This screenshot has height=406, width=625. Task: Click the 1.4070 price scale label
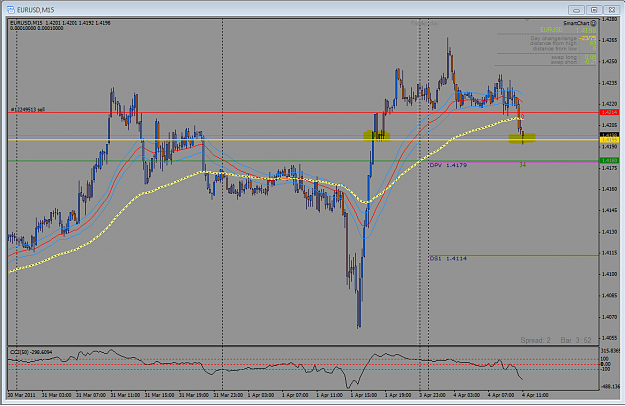pos(609,317)
